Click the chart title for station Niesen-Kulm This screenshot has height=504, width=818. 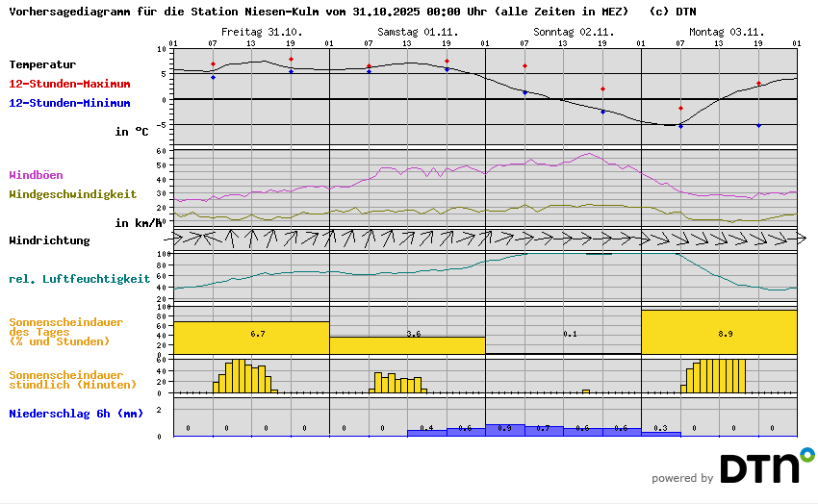coord(319,12)
